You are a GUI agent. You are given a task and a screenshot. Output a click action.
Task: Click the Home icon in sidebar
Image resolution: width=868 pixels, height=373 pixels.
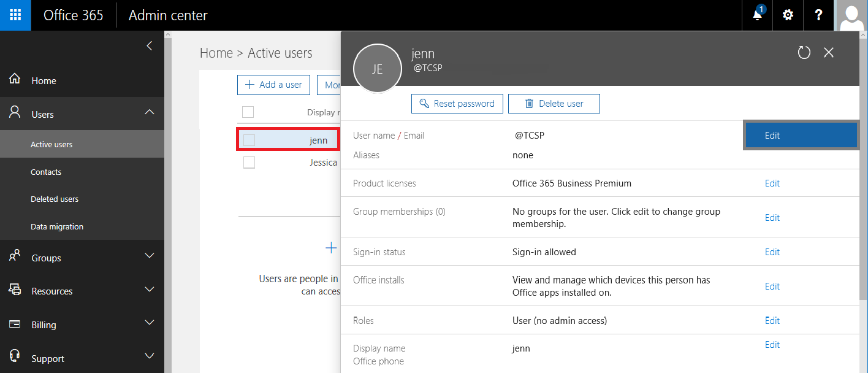[15, 80]
